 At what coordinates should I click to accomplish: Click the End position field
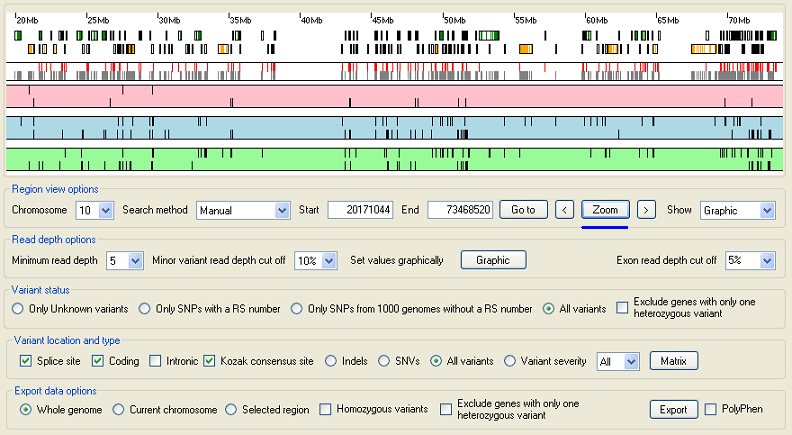tap(460, 210)
